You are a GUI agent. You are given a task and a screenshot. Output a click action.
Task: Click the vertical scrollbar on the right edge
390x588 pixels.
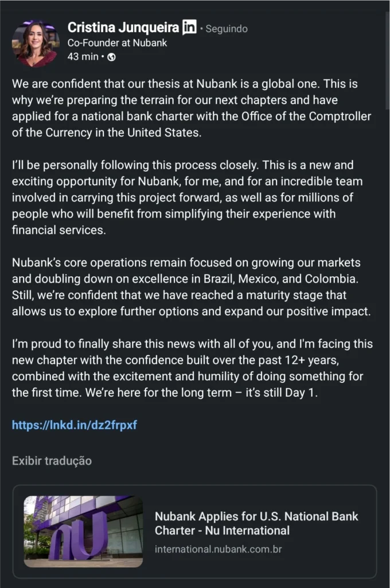[x=387, y=57]
